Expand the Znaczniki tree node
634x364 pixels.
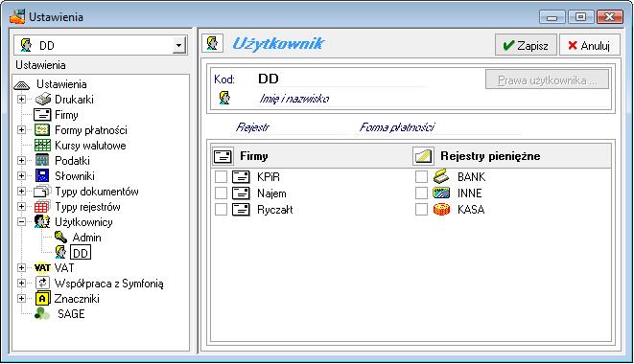click(21, 299)
